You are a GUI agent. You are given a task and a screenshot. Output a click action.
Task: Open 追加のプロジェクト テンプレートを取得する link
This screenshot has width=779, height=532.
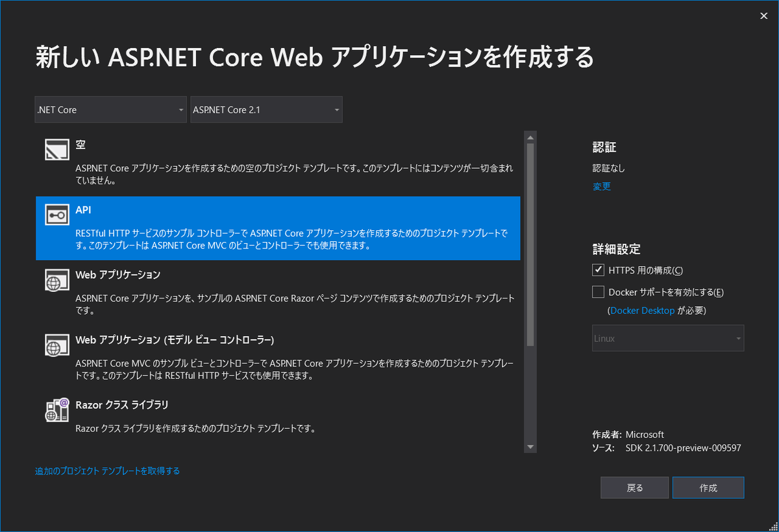coord(107,471)
